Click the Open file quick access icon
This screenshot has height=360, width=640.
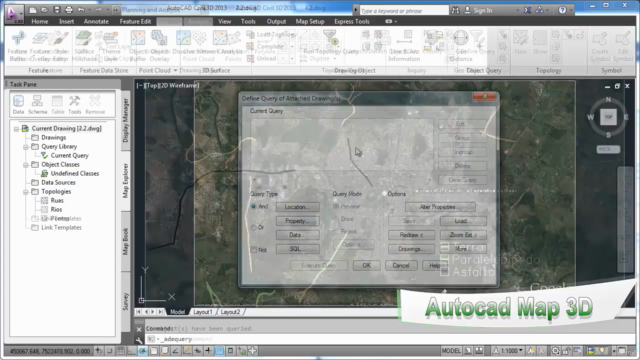point(44,10)
